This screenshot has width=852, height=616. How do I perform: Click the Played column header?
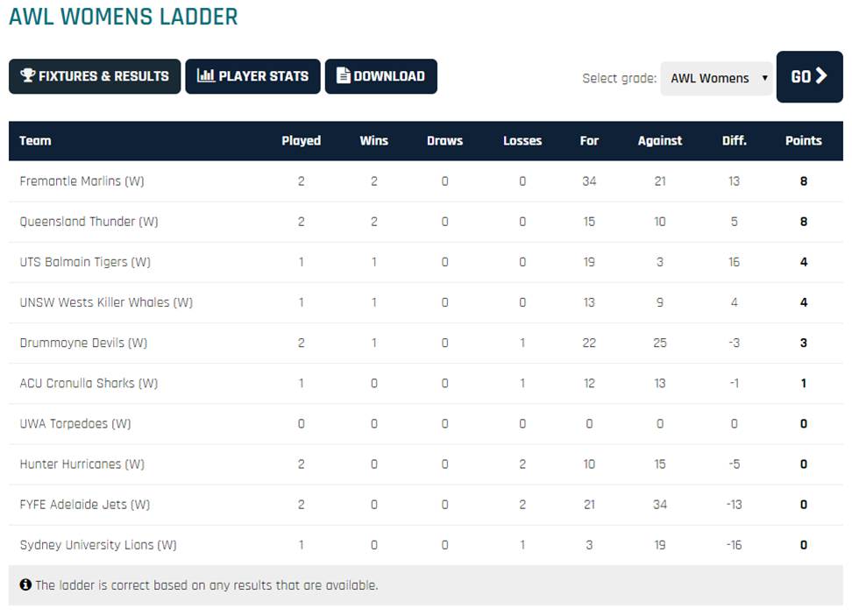301,141
